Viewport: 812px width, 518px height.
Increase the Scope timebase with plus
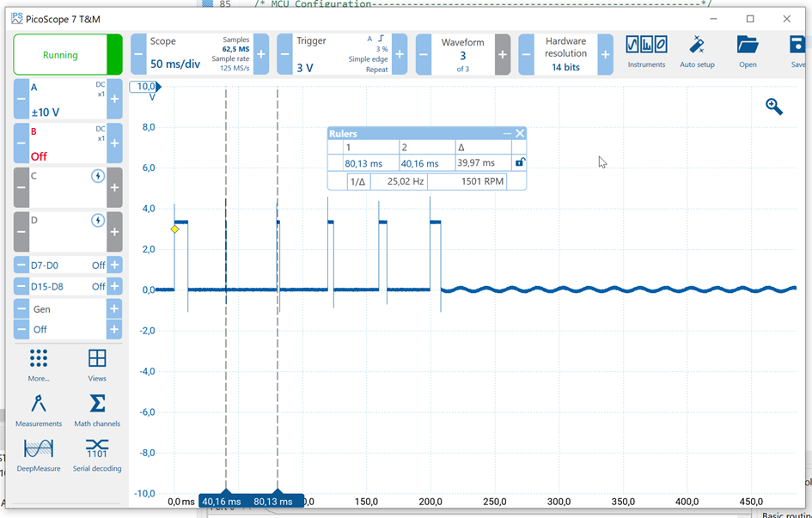[261, 54]
